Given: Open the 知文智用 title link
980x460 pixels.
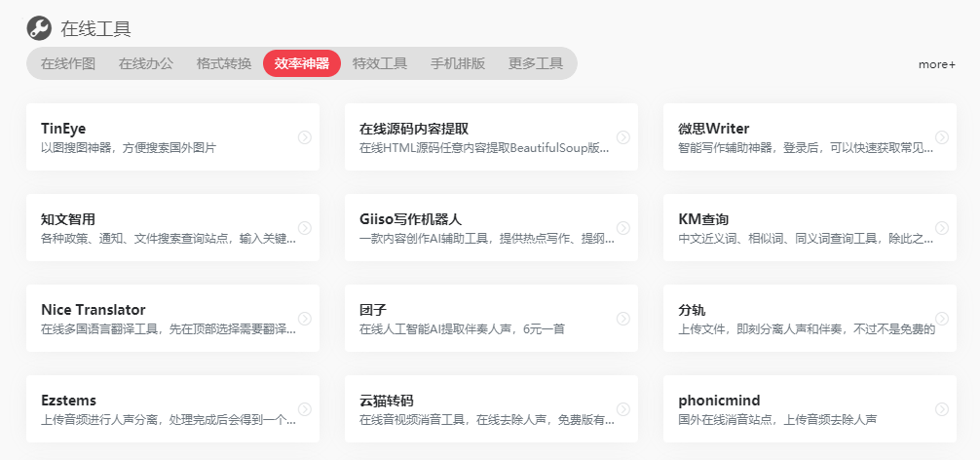Looking at the screenshot, I should coord(68,219).
